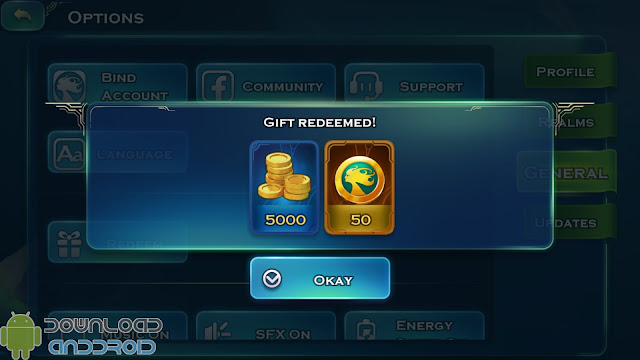Click the Community button label

(282, 87)
